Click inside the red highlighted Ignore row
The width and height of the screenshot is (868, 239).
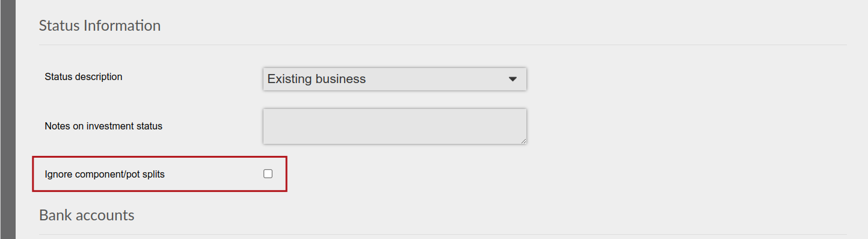(x=159, y=174)
